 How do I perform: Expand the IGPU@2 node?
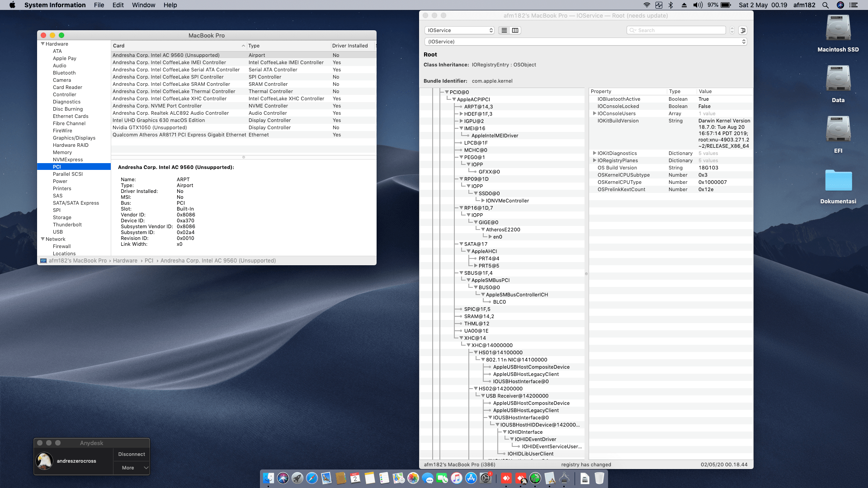coord(461,121)
